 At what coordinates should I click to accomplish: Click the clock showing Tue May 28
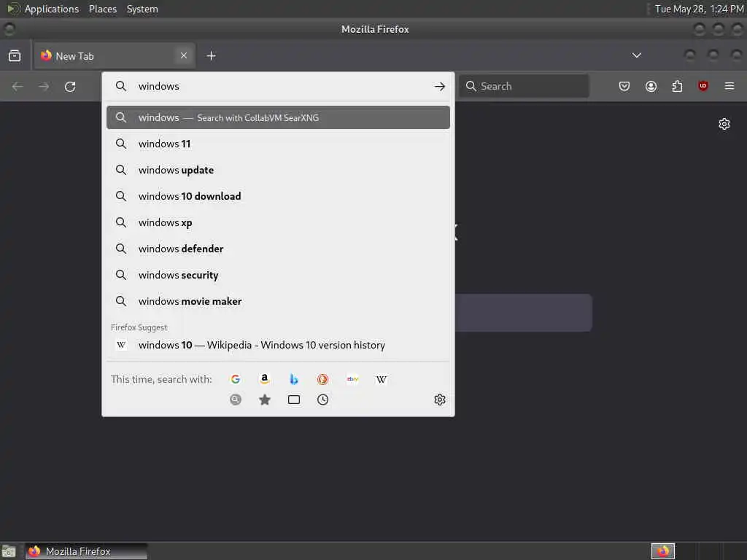(x=699, y=9)
